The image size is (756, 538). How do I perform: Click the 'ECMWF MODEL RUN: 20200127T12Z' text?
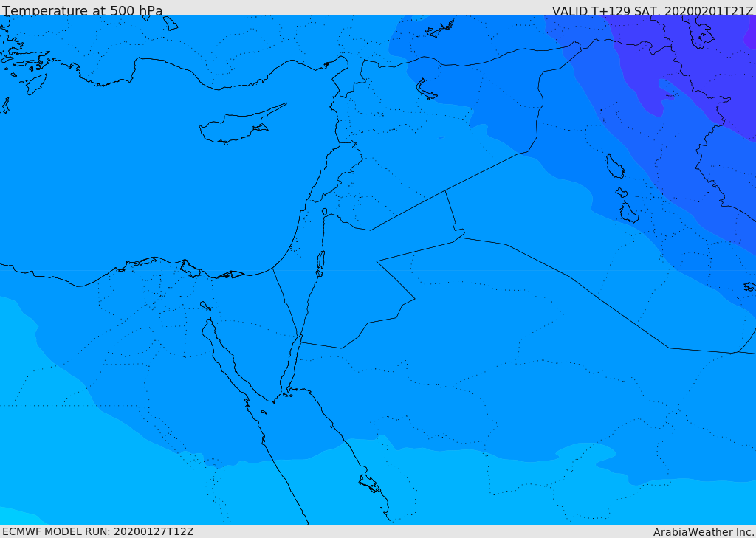[98, 532]
